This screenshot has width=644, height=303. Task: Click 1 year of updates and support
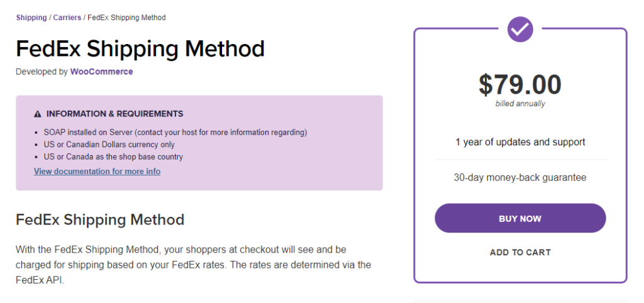520,143
